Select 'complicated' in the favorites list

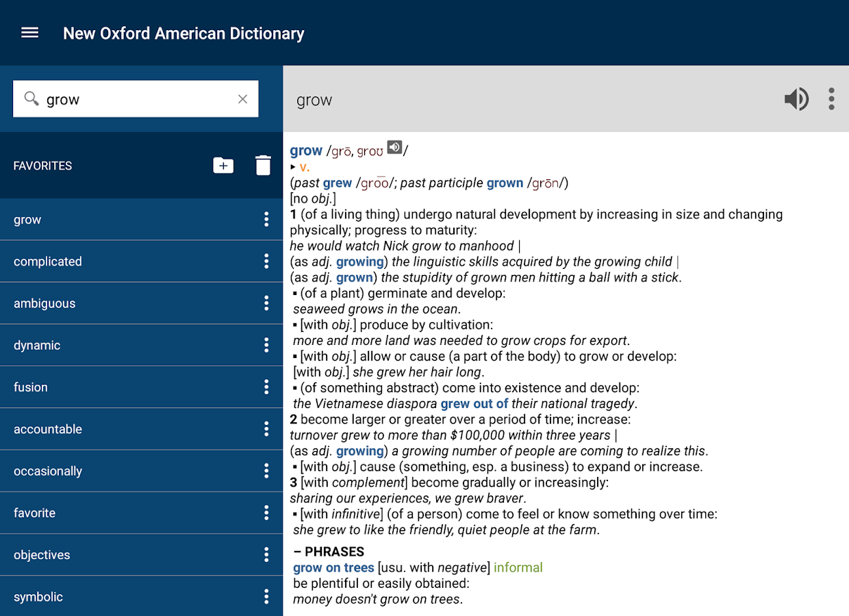pyautogui.click(x=141, y=261)
